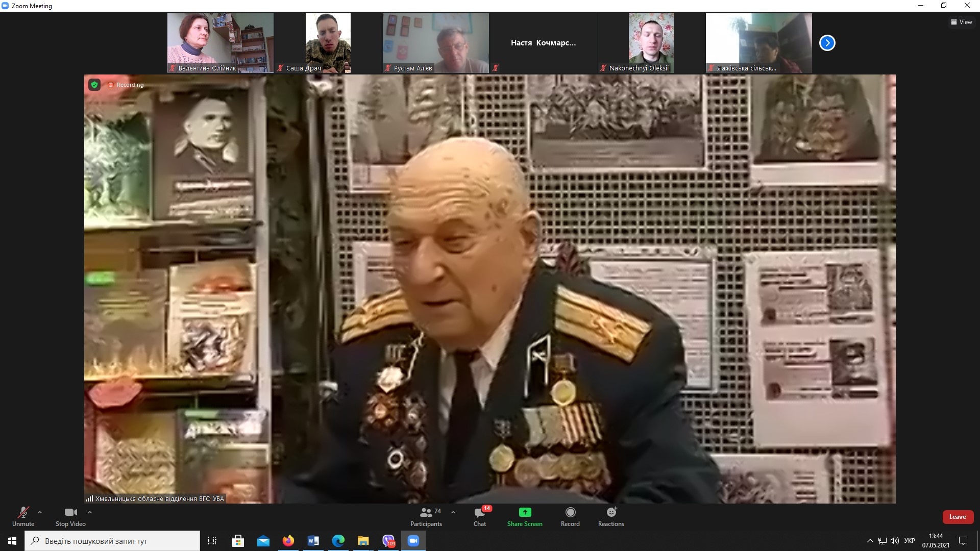Image resolution: width=980 pixels, height=551 pixels.
Task: Expand the Participants options caret
Action: pyautogui.click(x=453, y=512)
